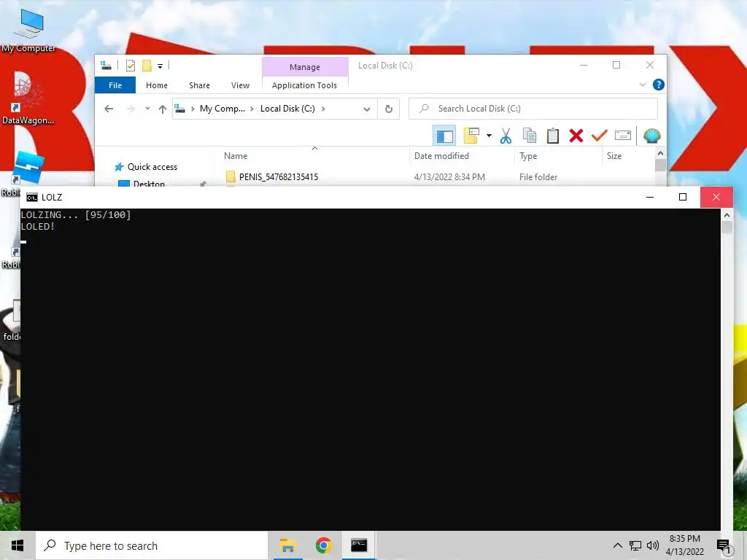
Task: Click the Explorer file list scroll up arrow
Action: [660, 153]
